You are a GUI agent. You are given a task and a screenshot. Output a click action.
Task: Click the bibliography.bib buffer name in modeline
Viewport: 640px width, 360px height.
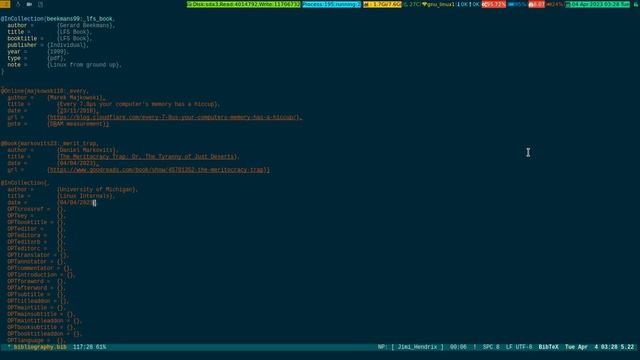pos(40,347)
